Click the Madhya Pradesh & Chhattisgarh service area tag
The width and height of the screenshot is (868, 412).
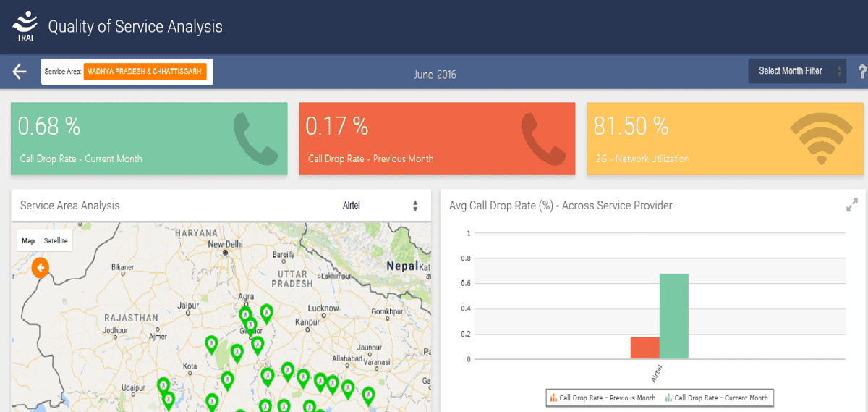tap(145, 71)
